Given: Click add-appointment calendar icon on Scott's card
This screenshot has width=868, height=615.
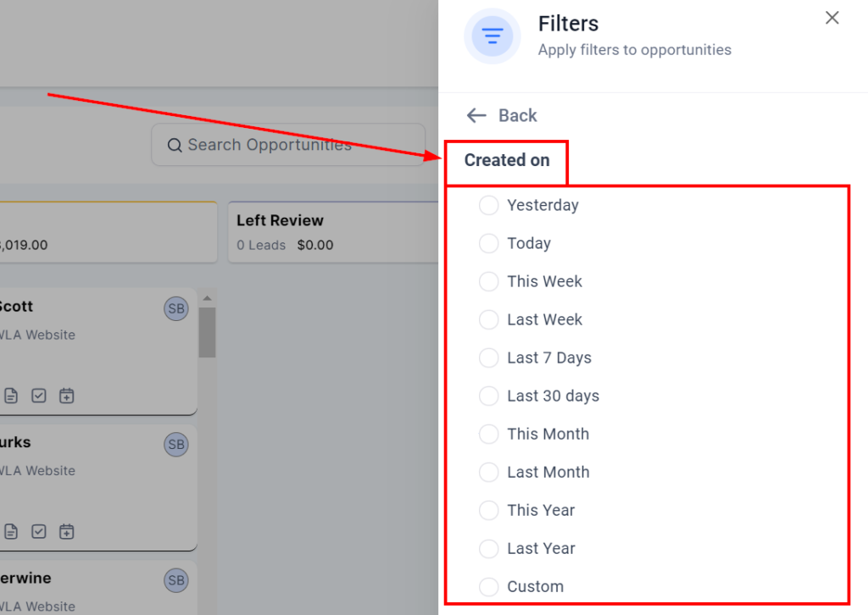Looking at the screenshot, I should pos(67,396).
